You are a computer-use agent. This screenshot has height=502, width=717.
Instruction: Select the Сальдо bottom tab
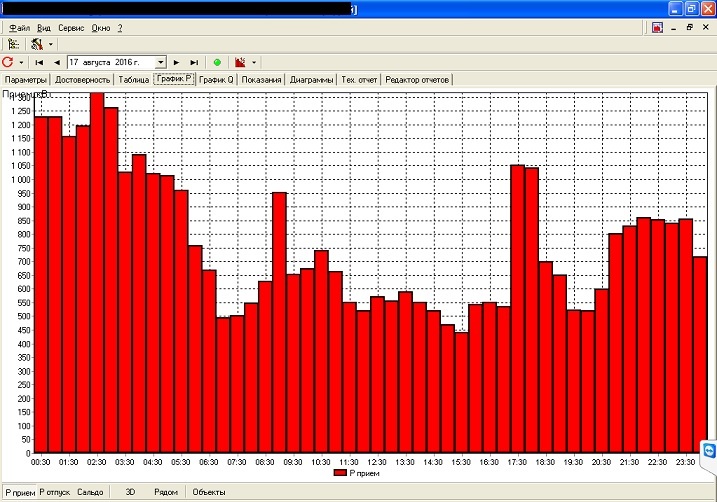(90, 492)
